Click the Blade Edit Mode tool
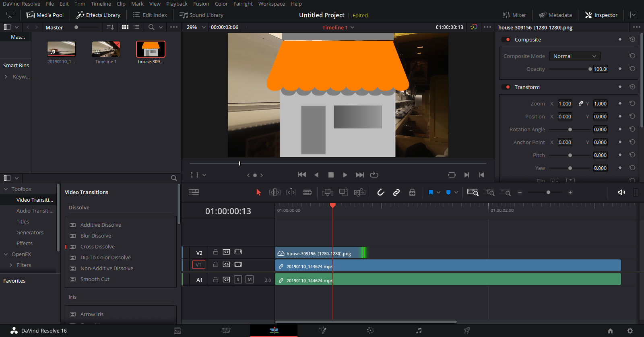The image size is (644, 337). tap(307, 192)
